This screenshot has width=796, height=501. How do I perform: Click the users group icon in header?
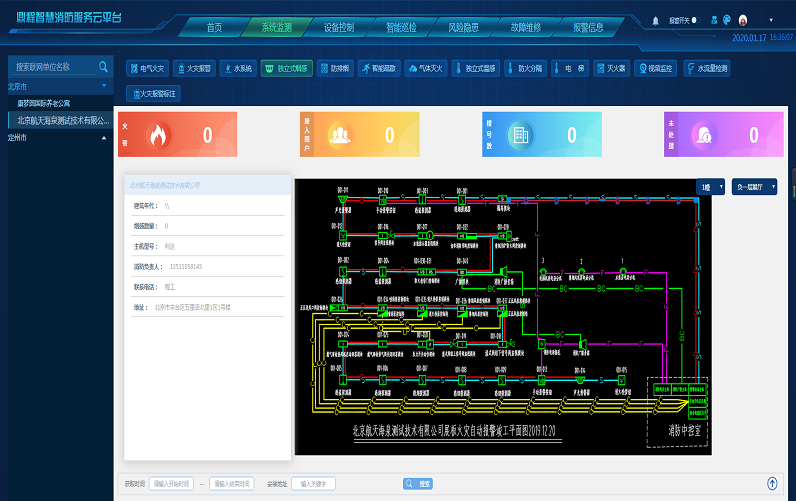pos(714,20)
